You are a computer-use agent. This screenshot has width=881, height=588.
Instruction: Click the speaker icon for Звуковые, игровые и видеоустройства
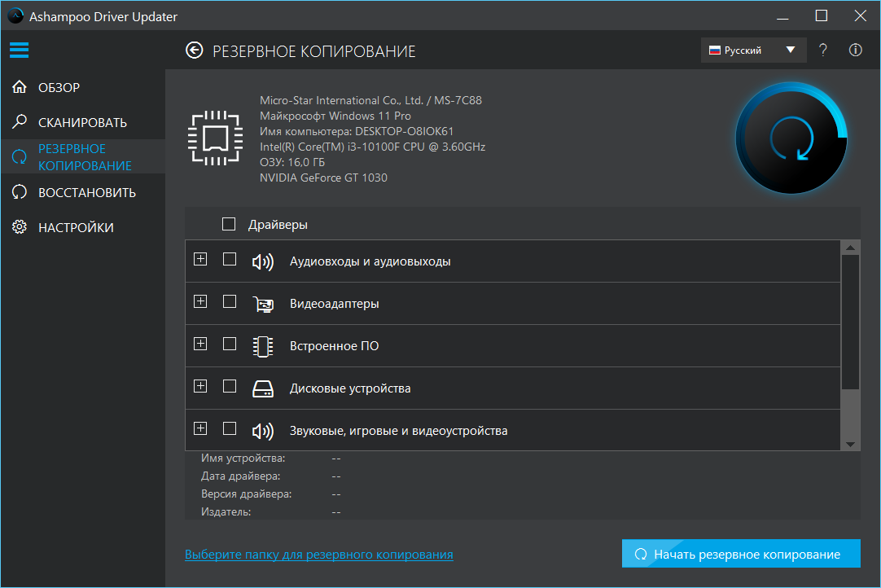pos(263,431)
